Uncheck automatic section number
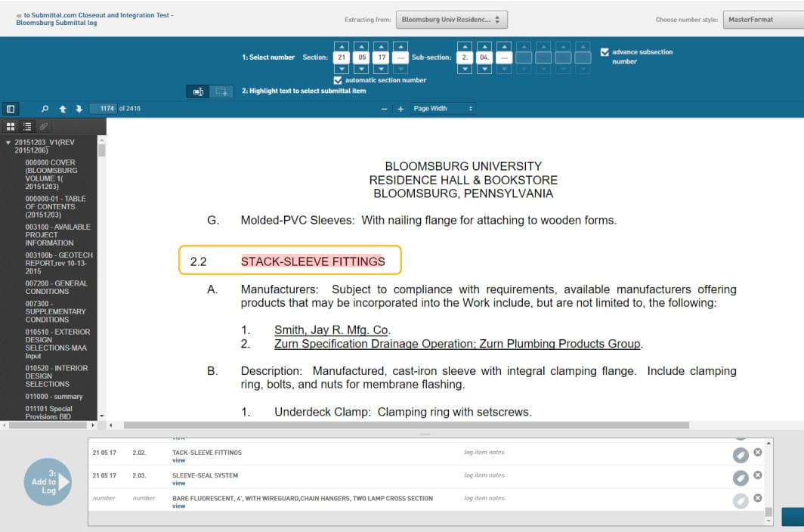Image resolution: width=804 pixels, height=532 pixels. pyautogui.click(x=338, y=80)
